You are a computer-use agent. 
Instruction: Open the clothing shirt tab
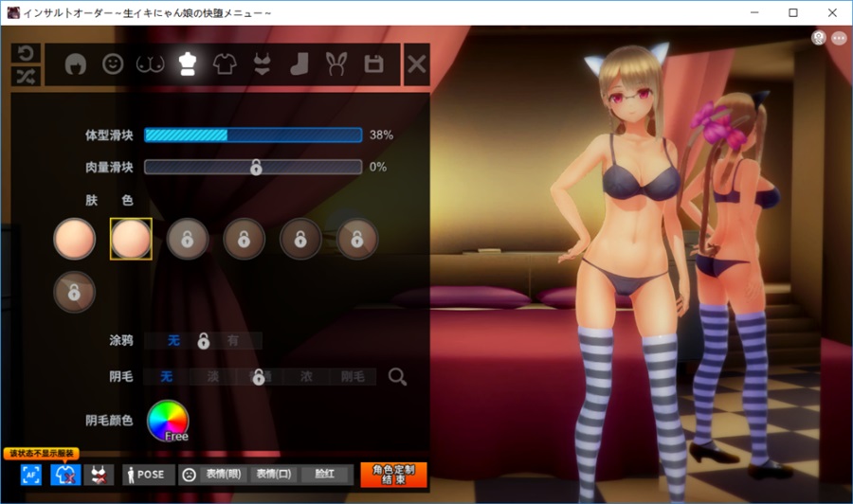coord(225,64)
